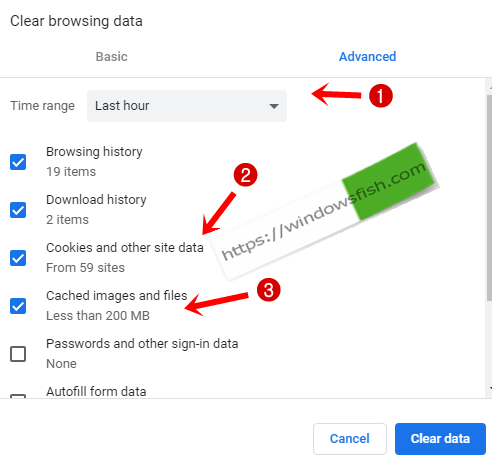492x462 pixels.
Task: Click the red number 2 annotation circle
Action: [x=245, y=175]
